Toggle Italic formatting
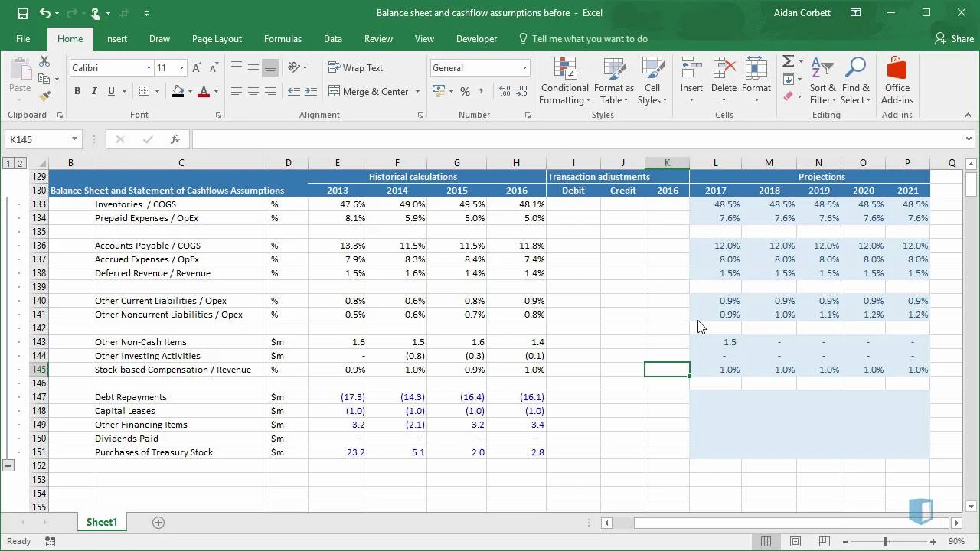 94,91
